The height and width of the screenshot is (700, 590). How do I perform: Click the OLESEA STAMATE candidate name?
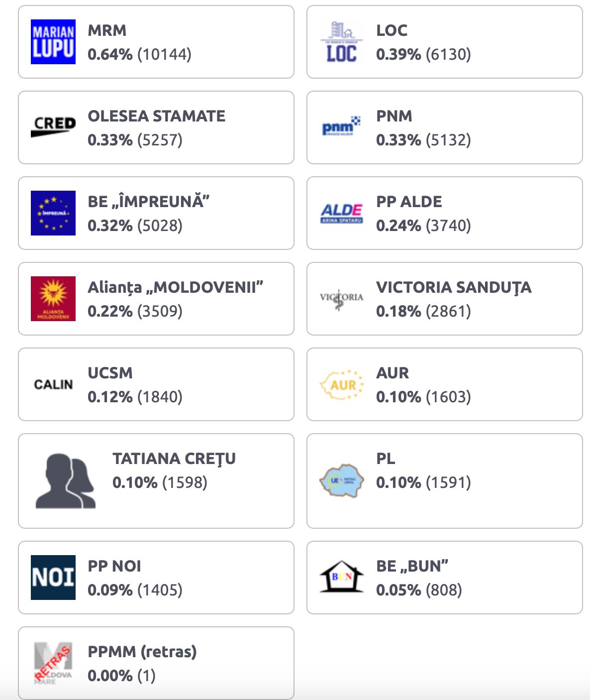click(x=157, y=116)
